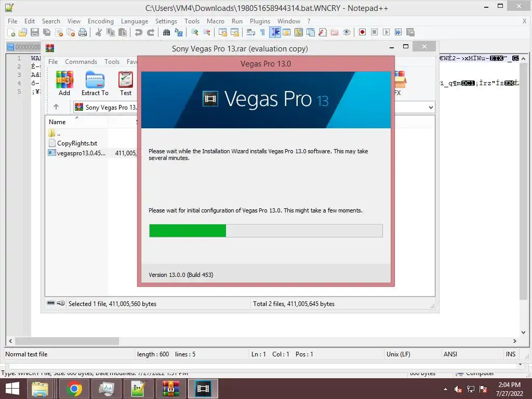Viewport: 532px width, 399px height.
Task: Open the Function List panel icon
Action: (x=322, y=32)
